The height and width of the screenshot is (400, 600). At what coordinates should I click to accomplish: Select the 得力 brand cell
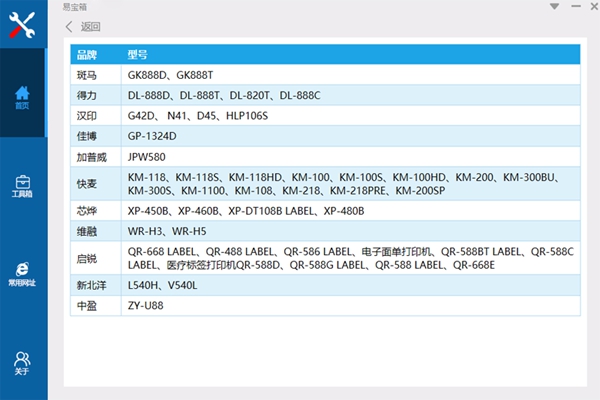click(x=96, y=95)
